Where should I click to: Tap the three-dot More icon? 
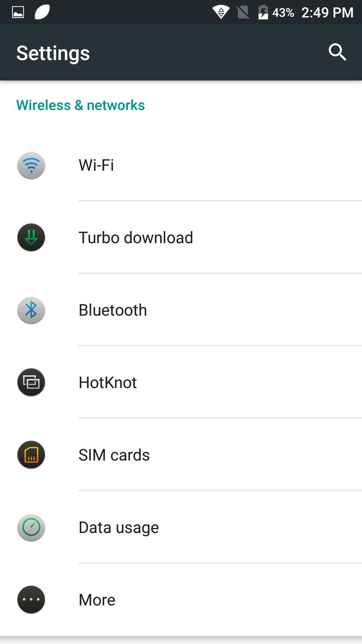tap(31, 600)
